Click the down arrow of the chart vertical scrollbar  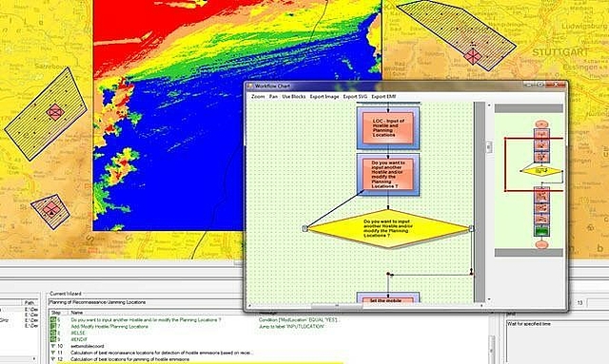click(489, 299)
